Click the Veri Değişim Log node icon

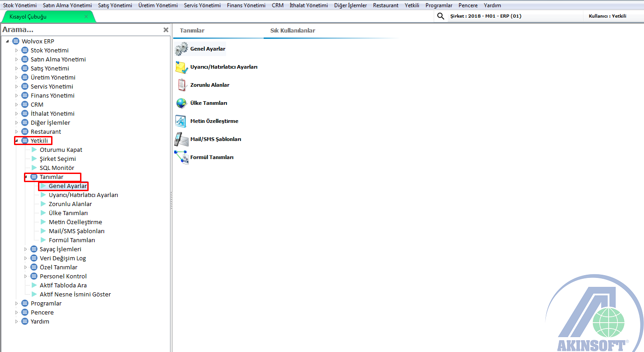tap(34, 258)
